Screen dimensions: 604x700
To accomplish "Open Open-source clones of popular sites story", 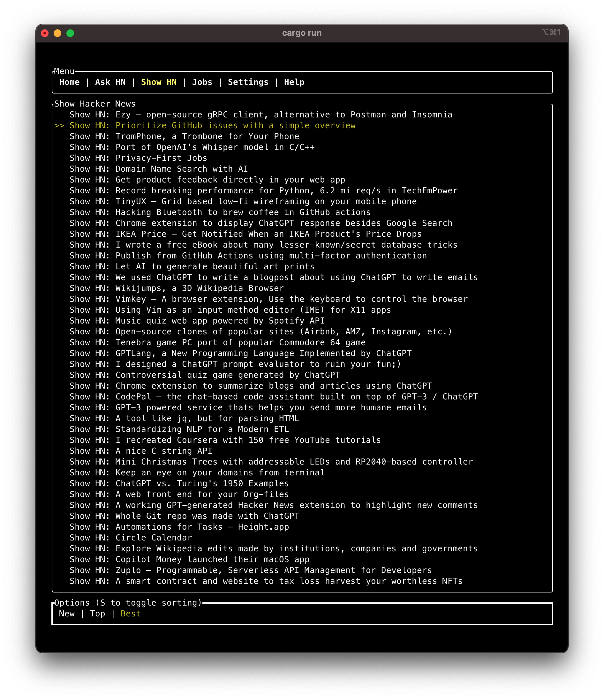I will (x=261, y=331).
